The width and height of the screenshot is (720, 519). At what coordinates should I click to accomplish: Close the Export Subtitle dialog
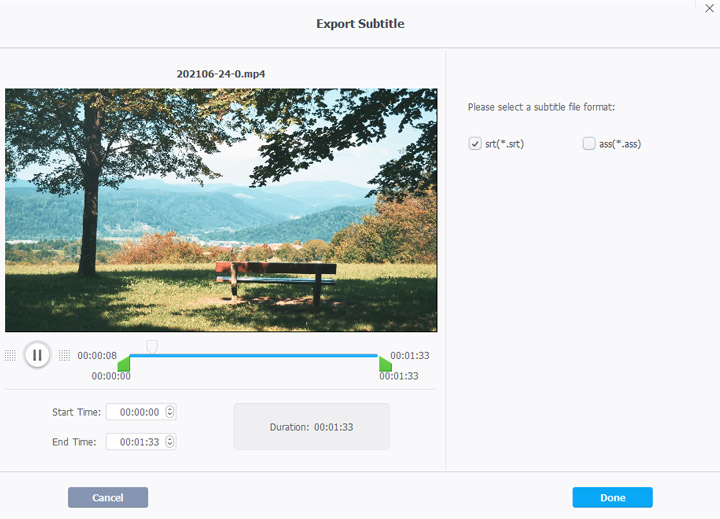pyautogui.click(x=709, y=8)
